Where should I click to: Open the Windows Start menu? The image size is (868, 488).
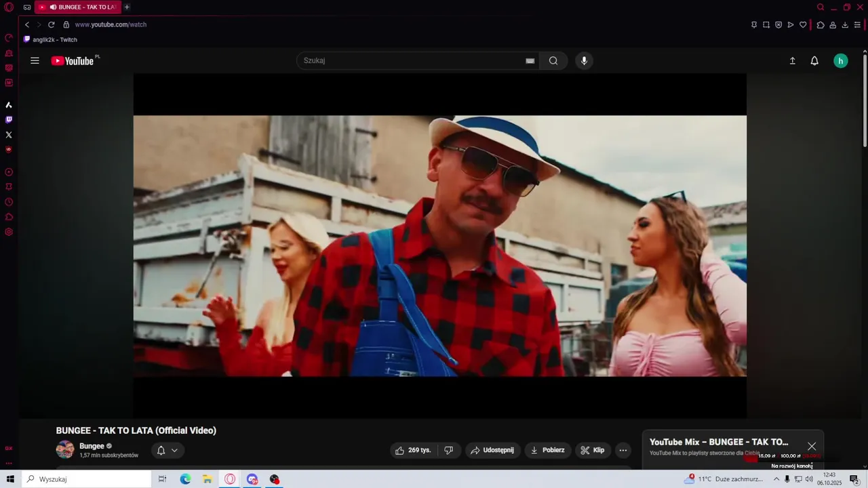(x=10, y=479)
